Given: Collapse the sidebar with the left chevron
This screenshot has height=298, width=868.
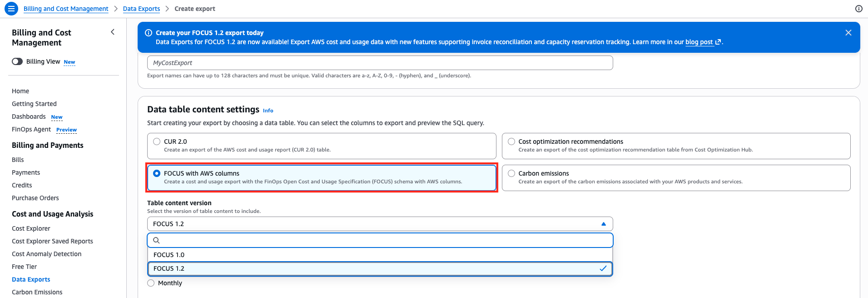Looking at the screenshot, I should click(x=113, y=32).
